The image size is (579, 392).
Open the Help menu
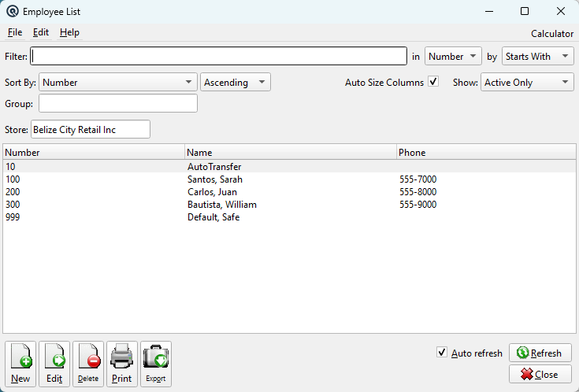click(x=69, y=32)
